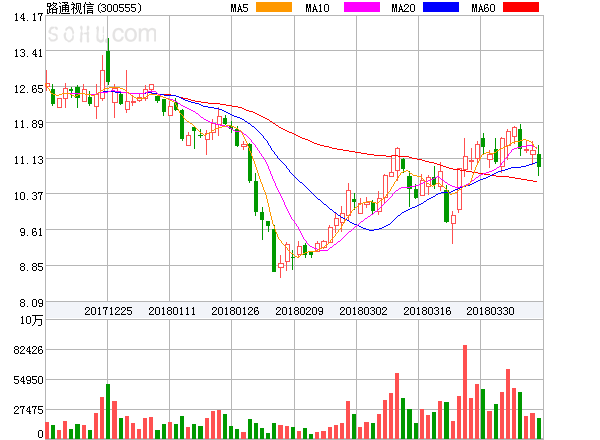Click the tallest red volume bar
Viewport: 600px width, 440px height.
coord(465,392)
